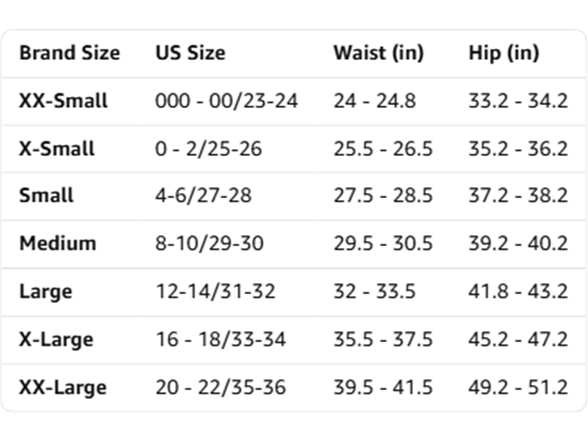Click hip value 37.2 - 38.2
The image size is (588, 441).
pyautogui.click(x=518, y=195)
